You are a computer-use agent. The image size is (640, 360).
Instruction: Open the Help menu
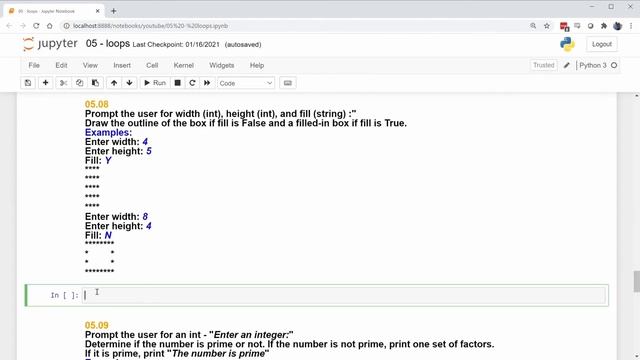(257, 65)
